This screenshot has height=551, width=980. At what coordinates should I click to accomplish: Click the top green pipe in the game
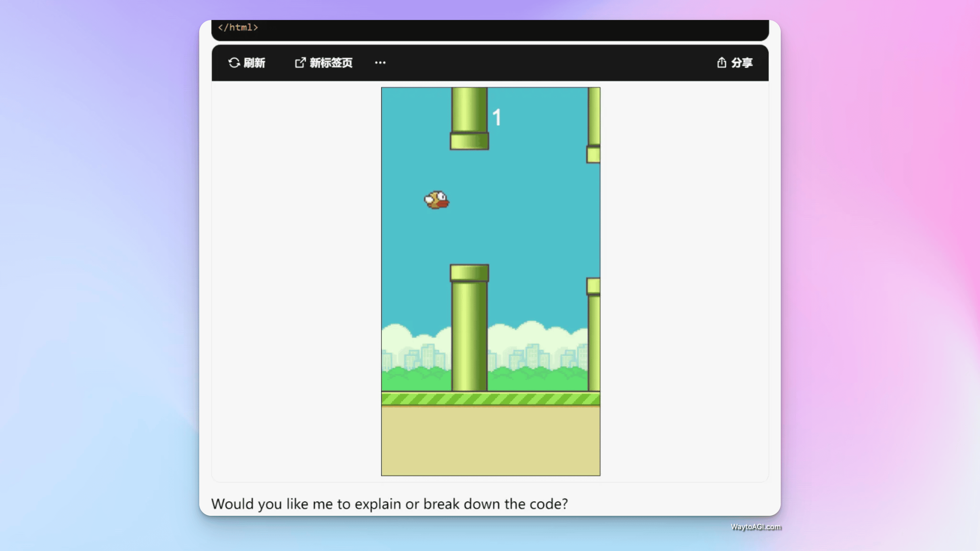pyautogui.click(x=469, y=119)
